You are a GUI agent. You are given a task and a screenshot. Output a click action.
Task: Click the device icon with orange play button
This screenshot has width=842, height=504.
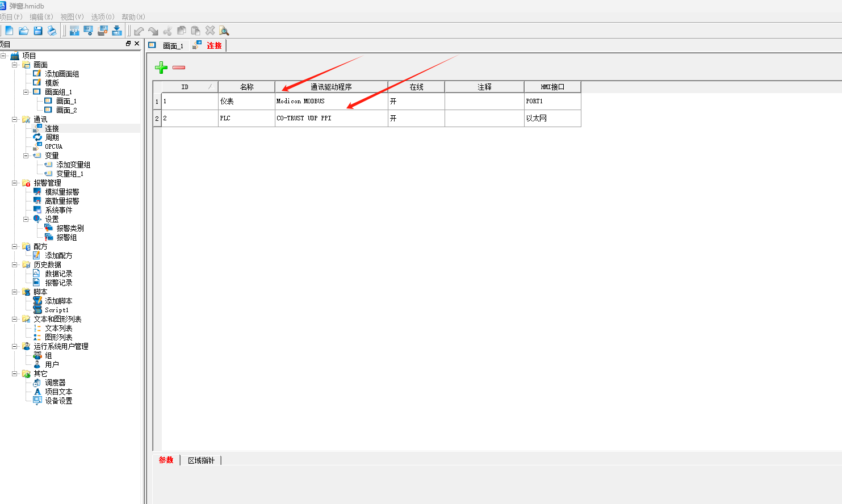(103, 31)
